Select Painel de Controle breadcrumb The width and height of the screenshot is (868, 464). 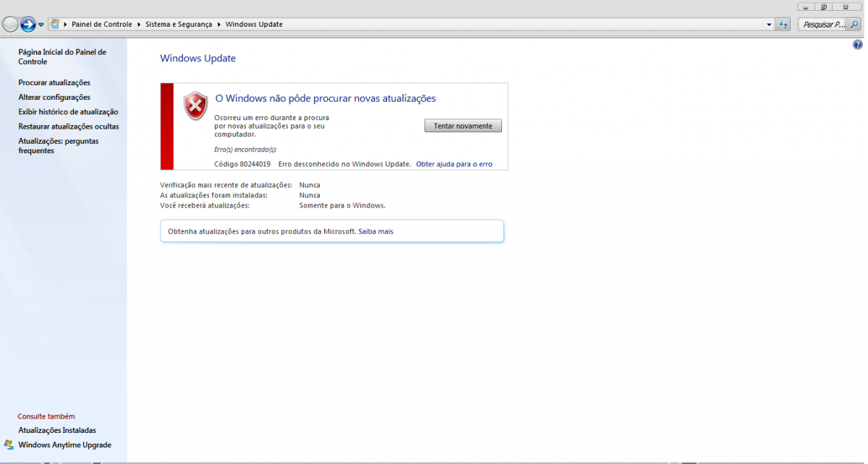tap(102, 25)
